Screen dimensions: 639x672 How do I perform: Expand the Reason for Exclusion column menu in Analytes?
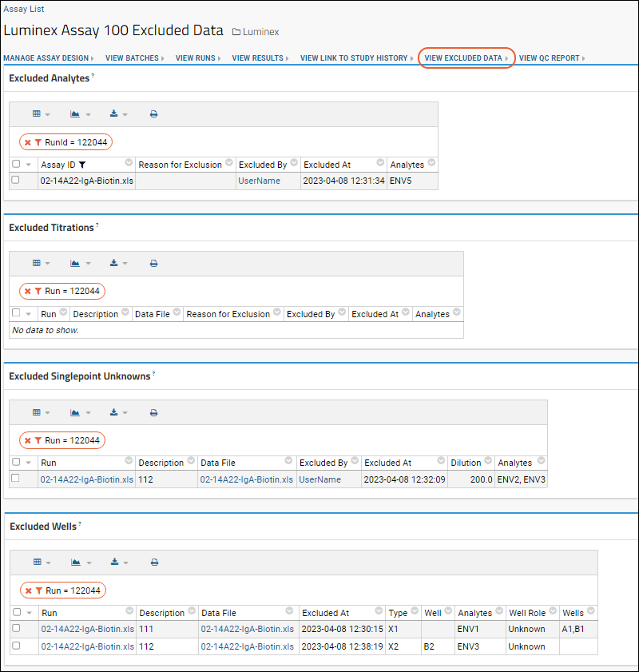click(x=228, y=164)
